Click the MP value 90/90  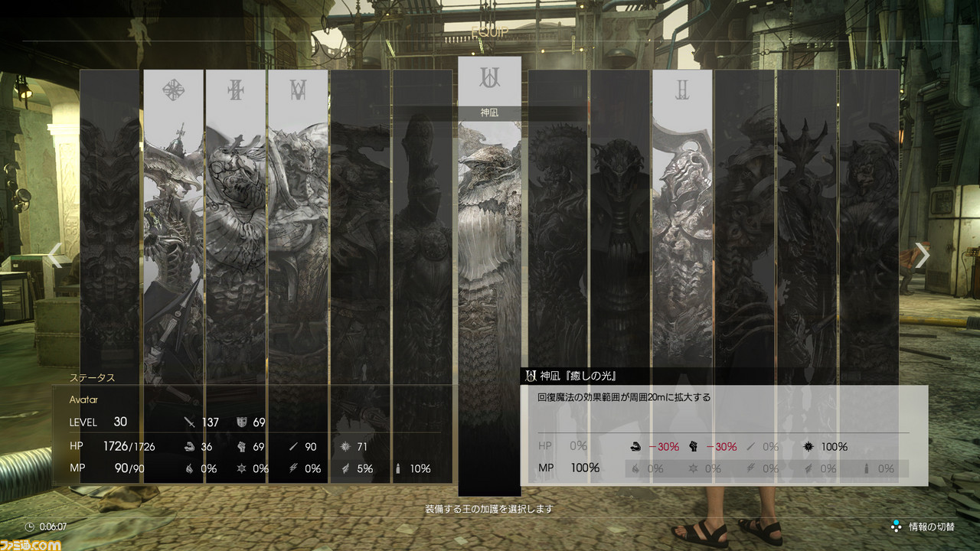pyautogui.click(x=131, y=468)
